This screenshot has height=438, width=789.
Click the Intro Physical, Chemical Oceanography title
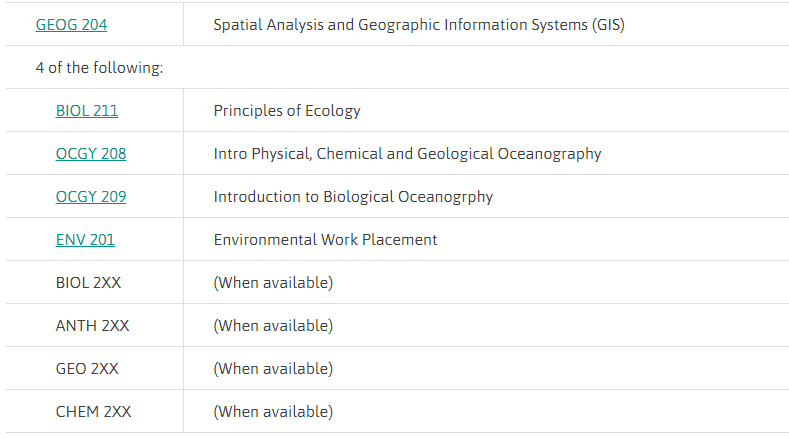[x=407, y=154]
